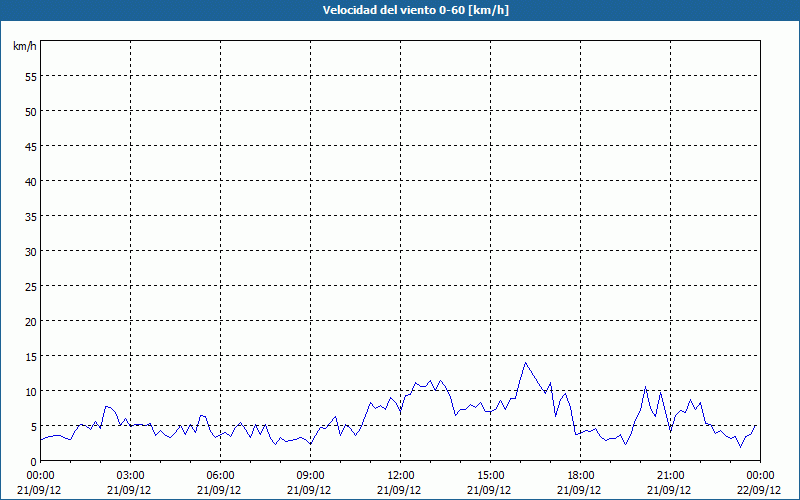The height and width of the screenshot is (500, 800).
Task: Click the y-axis value 40
Action: click(31, 182)
